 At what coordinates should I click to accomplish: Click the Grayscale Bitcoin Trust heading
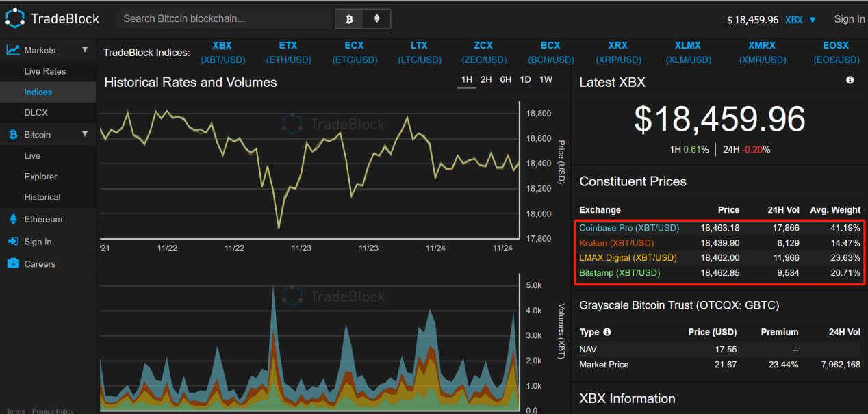pyautogui.click(x=679, y=305)
